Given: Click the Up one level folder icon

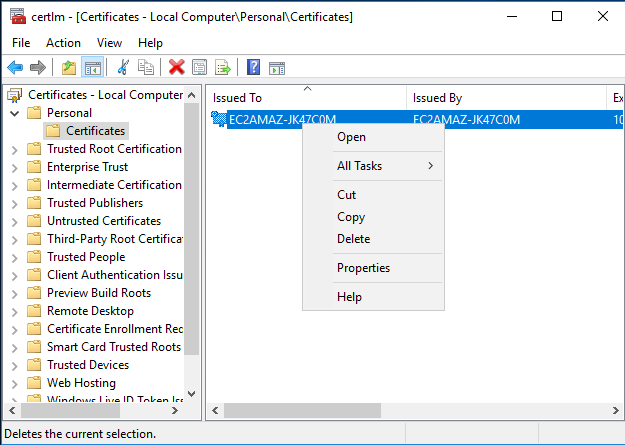Looking at the screenshot, I should click(x=69, y=67).
